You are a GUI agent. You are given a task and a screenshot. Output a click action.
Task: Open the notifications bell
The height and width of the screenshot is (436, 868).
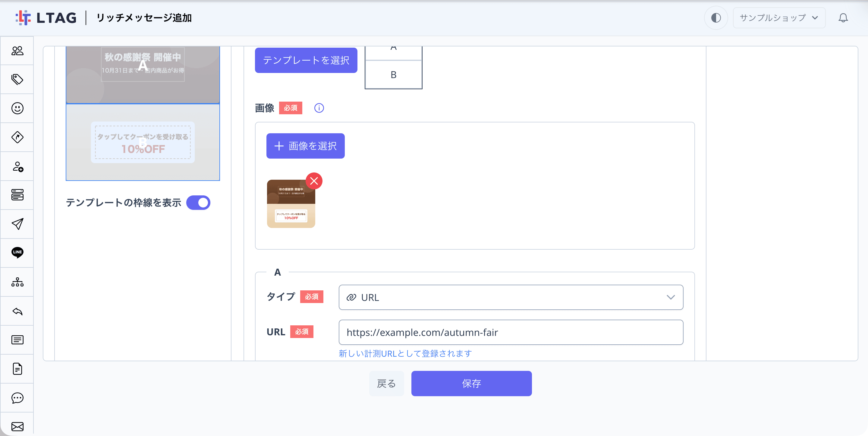843,18
